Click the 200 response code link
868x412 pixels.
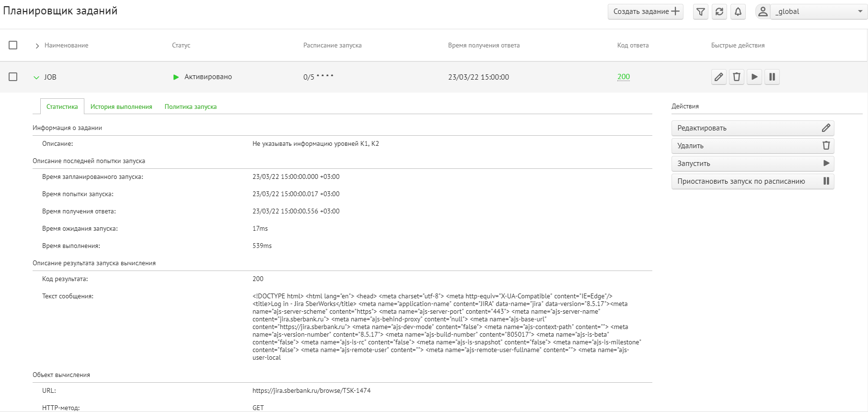tap(623, 77)
